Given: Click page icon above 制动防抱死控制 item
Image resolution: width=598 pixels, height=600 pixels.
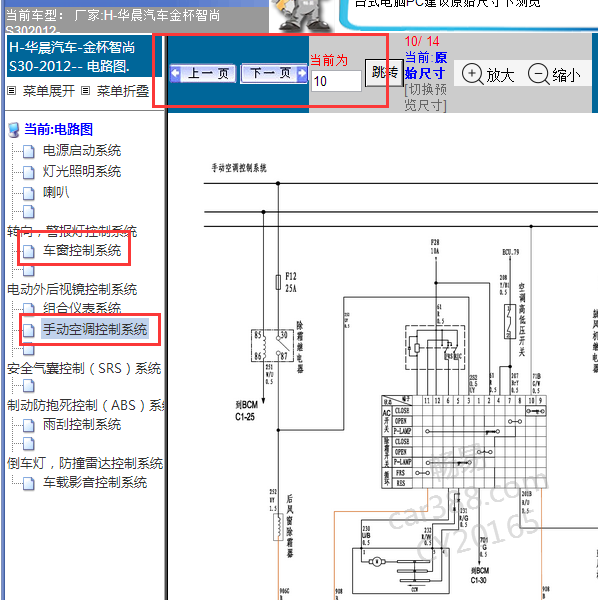Looking at the screenshot, I should 29,386.
